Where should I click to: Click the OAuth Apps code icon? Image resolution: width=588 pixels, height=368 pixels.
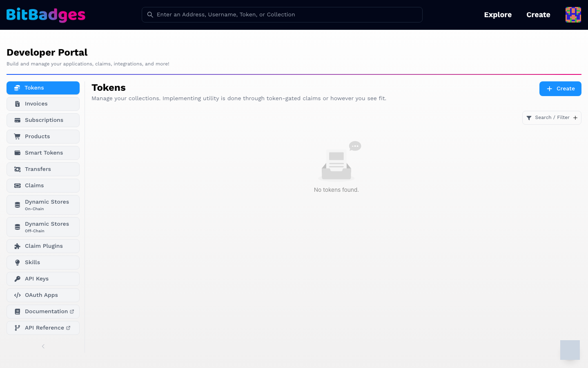coord(18,295)
